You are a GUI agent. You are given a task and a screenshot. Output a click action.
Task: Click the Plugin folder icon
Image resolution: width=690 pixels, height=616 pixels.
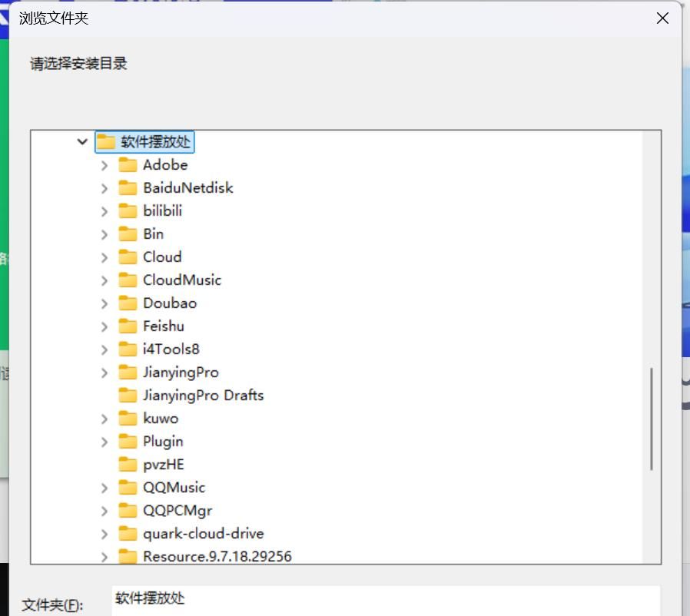(x=128, y=442)
